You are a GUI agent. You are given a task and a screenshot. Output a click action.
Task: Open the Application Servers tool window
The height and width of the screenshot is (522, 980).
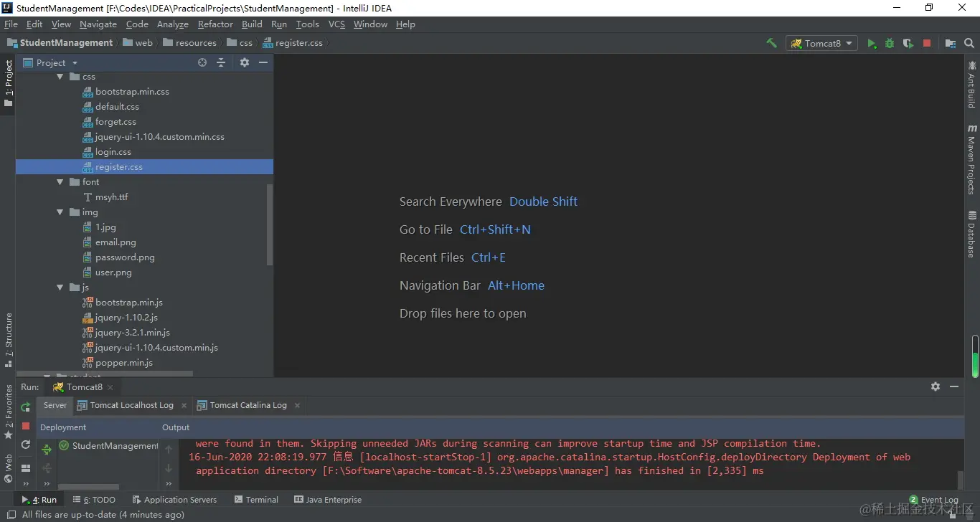174,500
